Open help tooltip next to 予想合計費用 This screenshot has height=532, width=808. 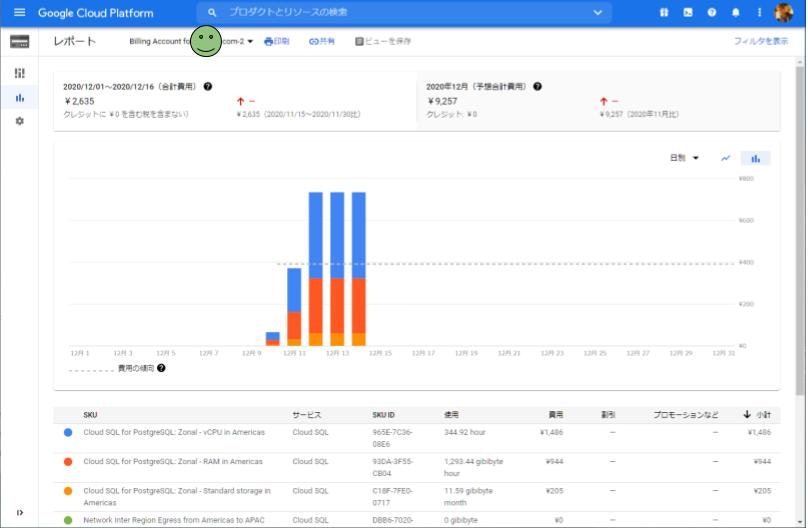click(537, 87)
